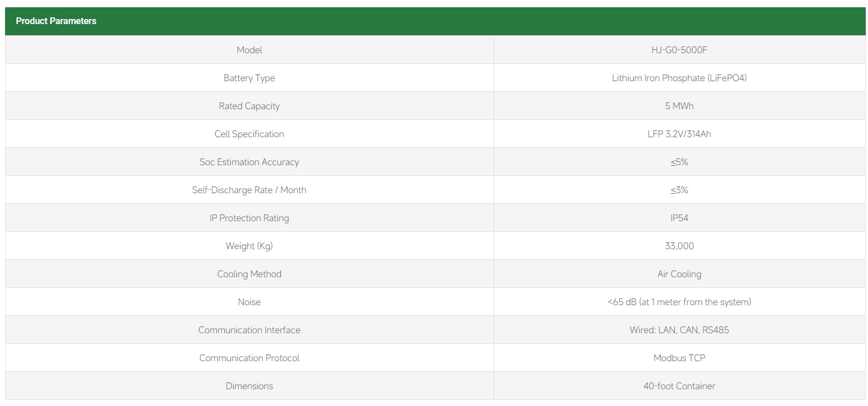Click the Modbus TCP value
Viewport: 868px width, 406px height.
click(679, 358)
